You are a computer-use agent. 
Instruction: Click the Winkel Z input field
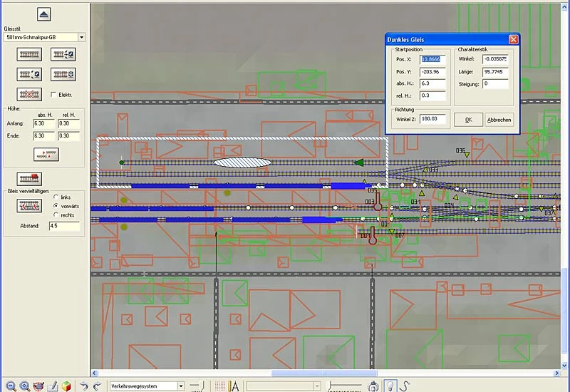[432, 119]
